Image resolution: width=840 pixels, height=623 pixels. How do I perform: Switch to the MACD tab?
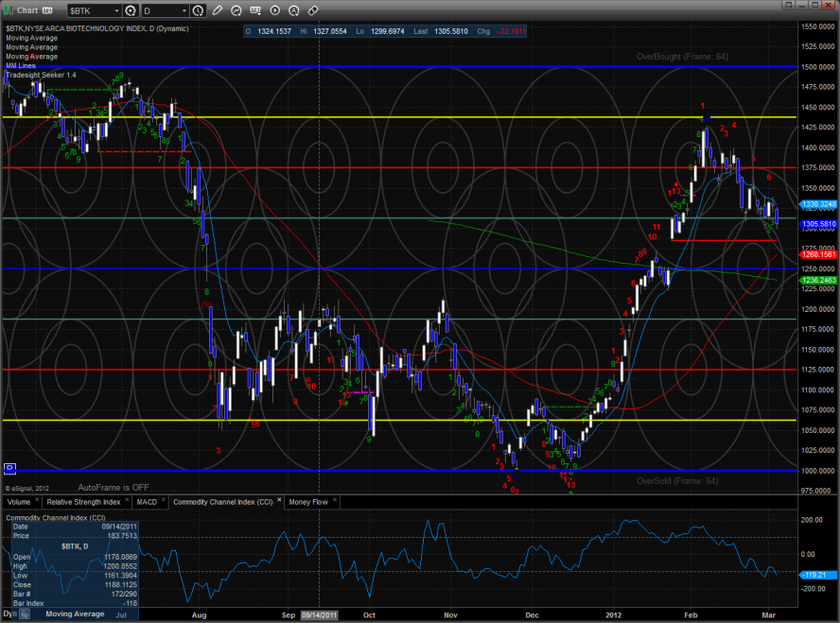(x=147, y=501)
